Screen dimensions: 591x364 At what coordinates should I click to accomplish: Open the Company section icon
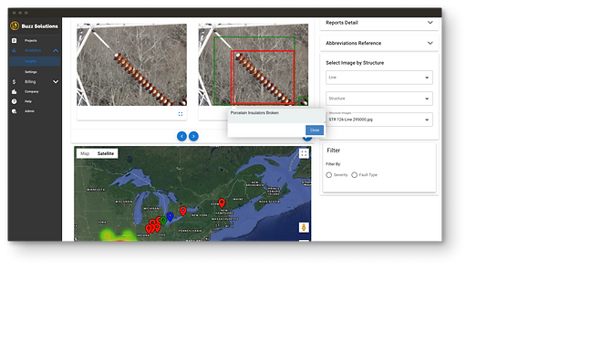tap(15, 91)
